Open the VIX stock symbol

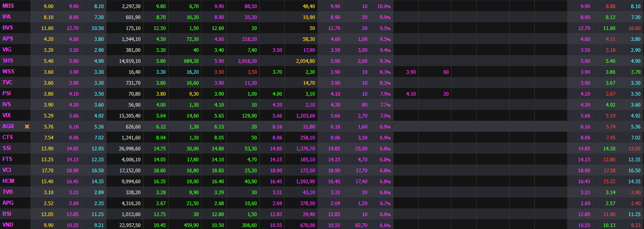pos(7,116)
